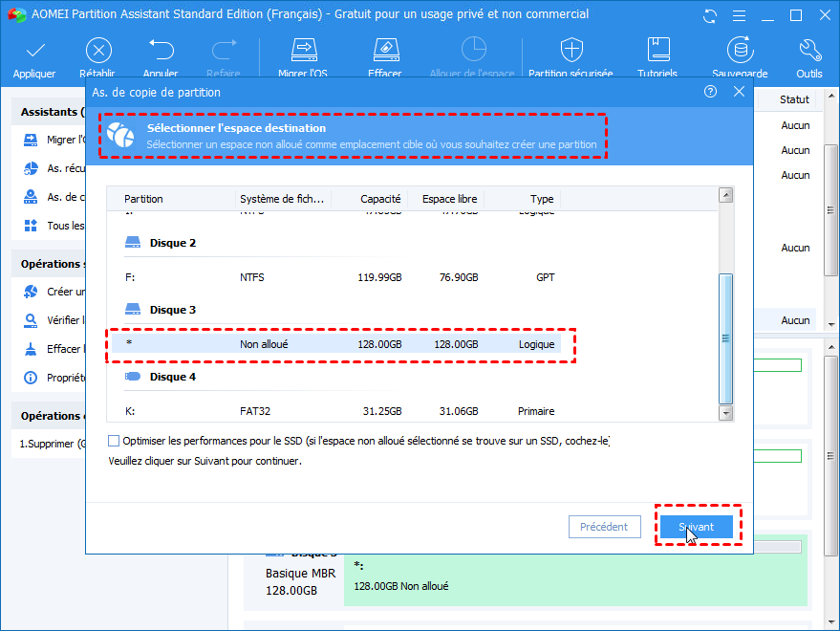Click the 31.25GB capacity cell
The height and width of the screenshot is (631, 840).
pos(382,411)
